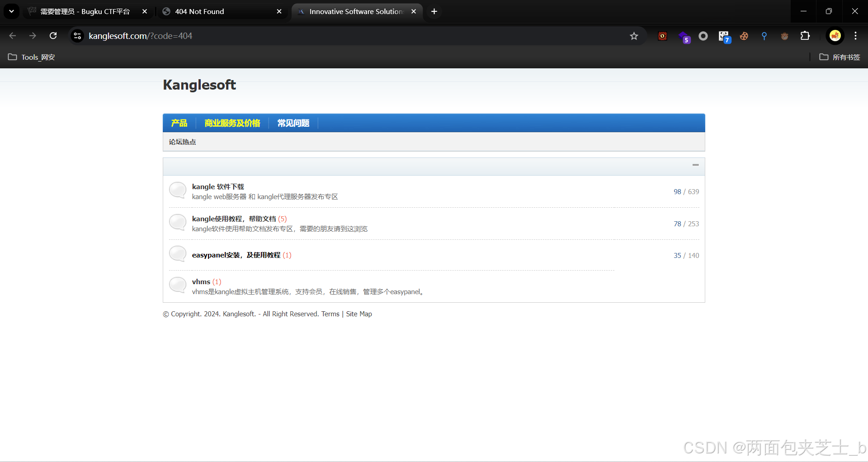Open easypanel安装,及使用教程 forum link
Screen dimensions: 868x462
236,255
